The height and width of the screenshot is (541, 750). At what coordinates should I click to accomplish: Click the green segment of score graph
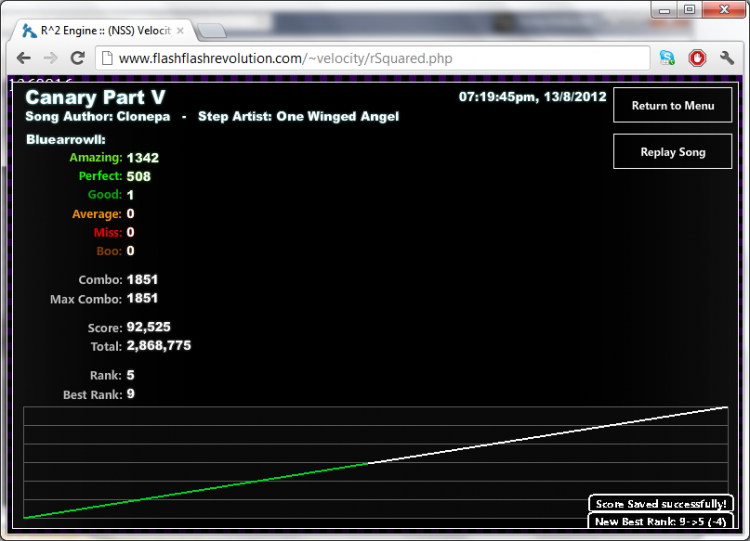click(196, 491)
